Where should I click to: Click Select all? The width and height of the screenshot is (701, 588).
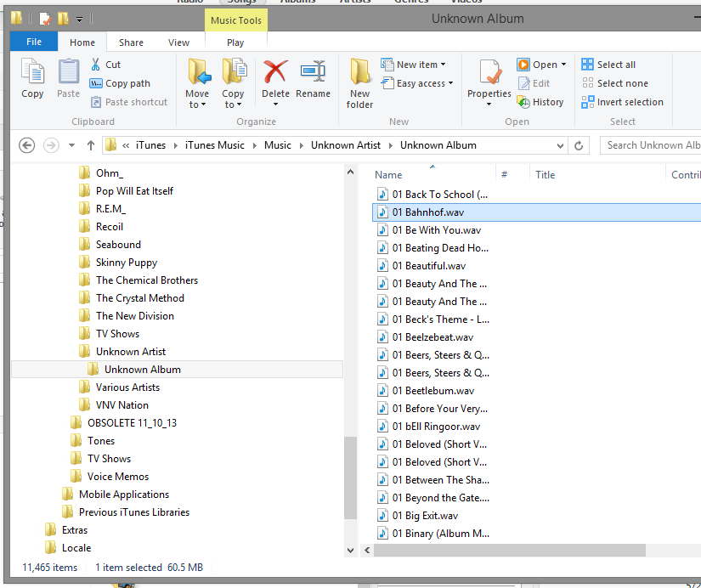(x=608, y=65)
